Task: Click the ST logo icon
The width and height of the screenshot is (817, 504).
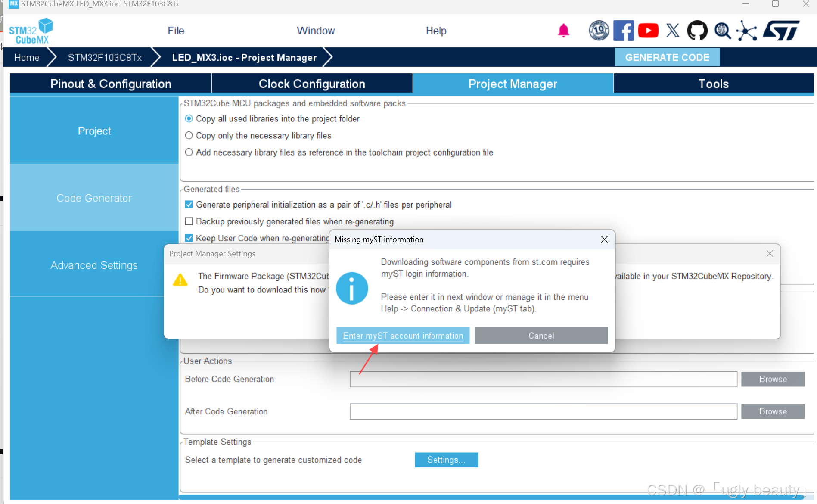Action: tap(781, 31)
